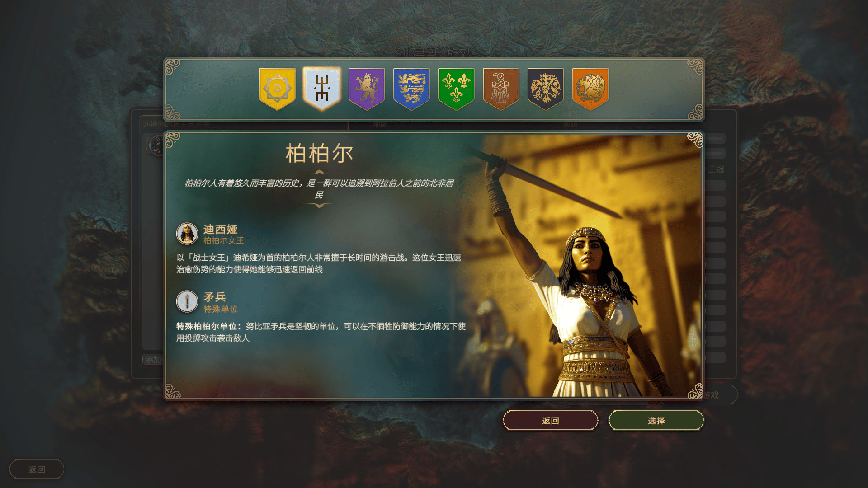Click the 柏柏尔女王 subtitle label
Screen dimensions: 868x488
pyautogui.click(x=224, y=241)
